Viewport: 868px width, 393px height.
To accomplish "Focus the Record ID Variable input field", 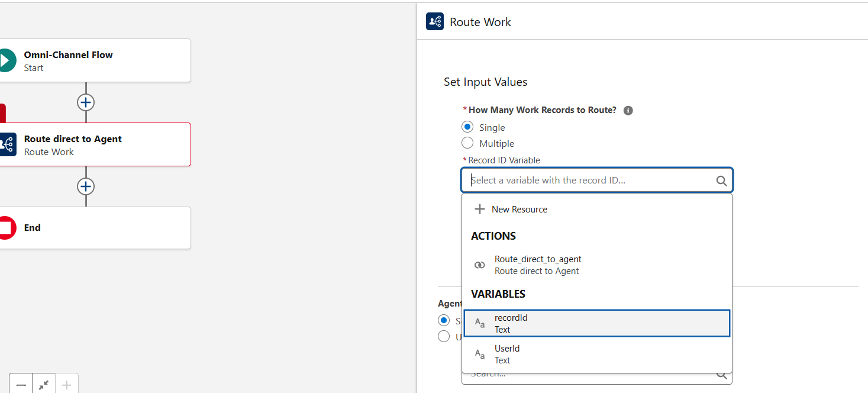I will (x=589, y=181).
